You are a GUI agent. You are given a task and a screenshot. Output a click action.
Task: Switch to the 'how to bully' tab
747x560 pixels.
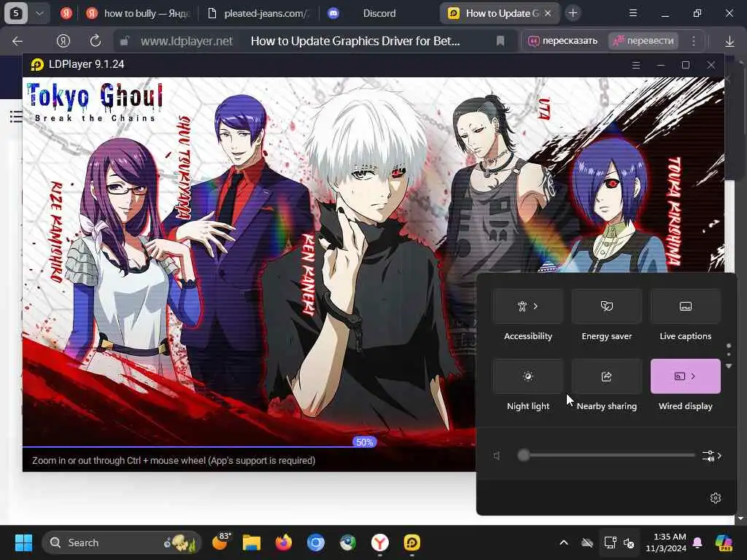(x=139, y=13)
